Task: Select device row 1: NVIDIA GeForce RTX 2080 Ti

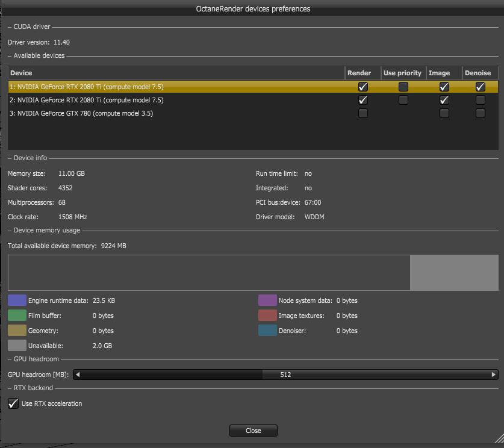Action: (x=254, y=87)
